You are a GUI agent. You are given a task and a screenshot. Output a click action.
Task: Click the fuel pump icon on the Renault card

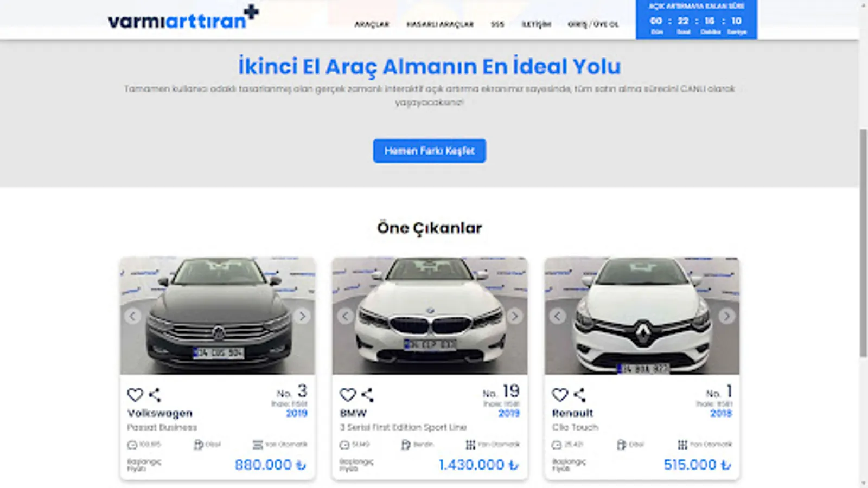(622, 445)
